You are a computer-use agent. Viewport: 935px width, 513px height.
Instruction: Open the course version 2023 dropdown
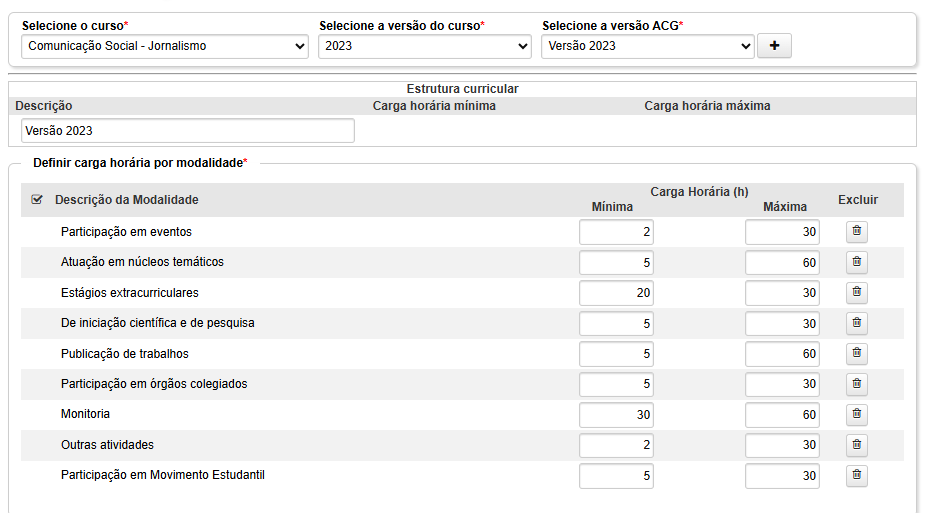[425, 46]
